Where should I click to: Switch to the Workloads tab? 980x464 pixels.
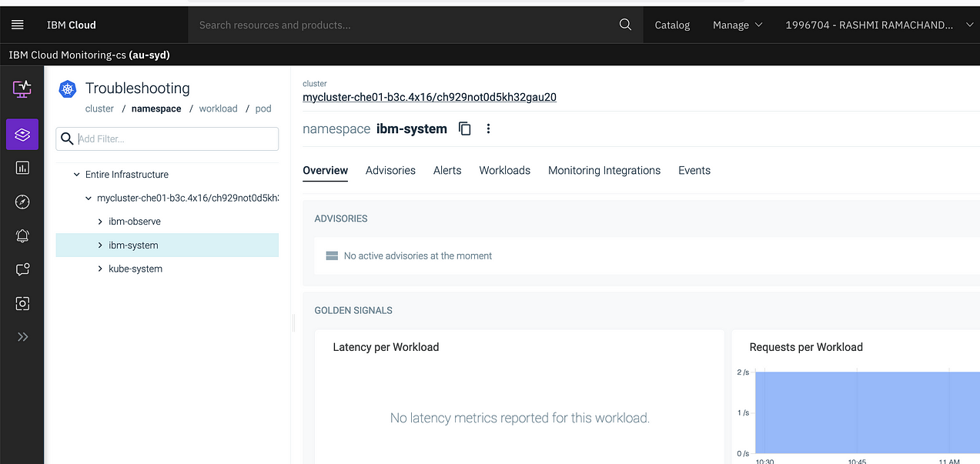pyautogui.click(x=505, y=171)
